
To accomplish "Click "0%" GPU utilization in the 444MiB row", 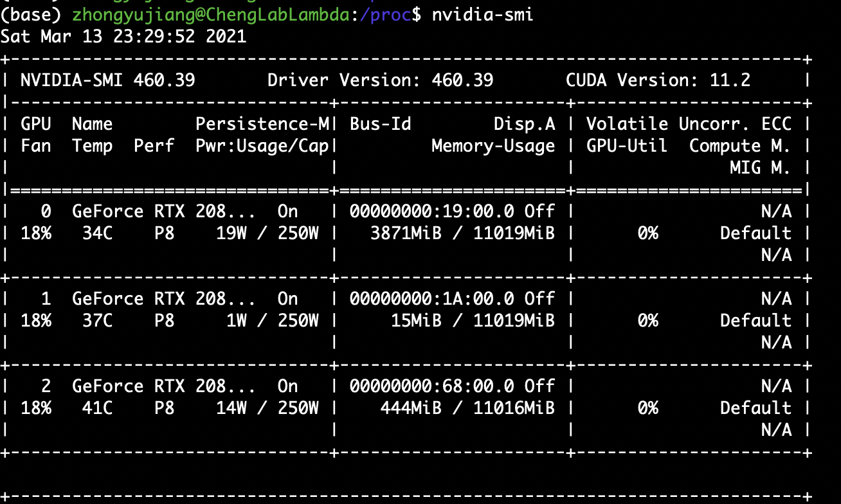I will coord(648,408).
